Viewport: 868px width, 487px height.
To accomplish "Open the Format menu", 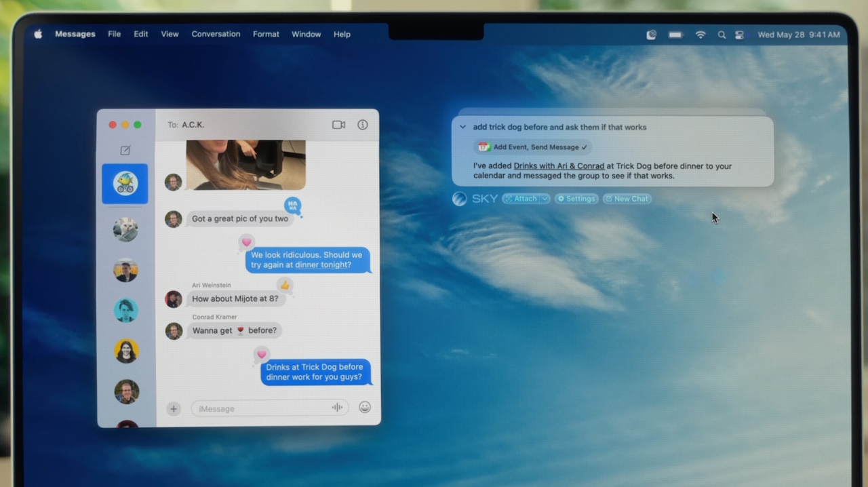I will coord(266,35).
